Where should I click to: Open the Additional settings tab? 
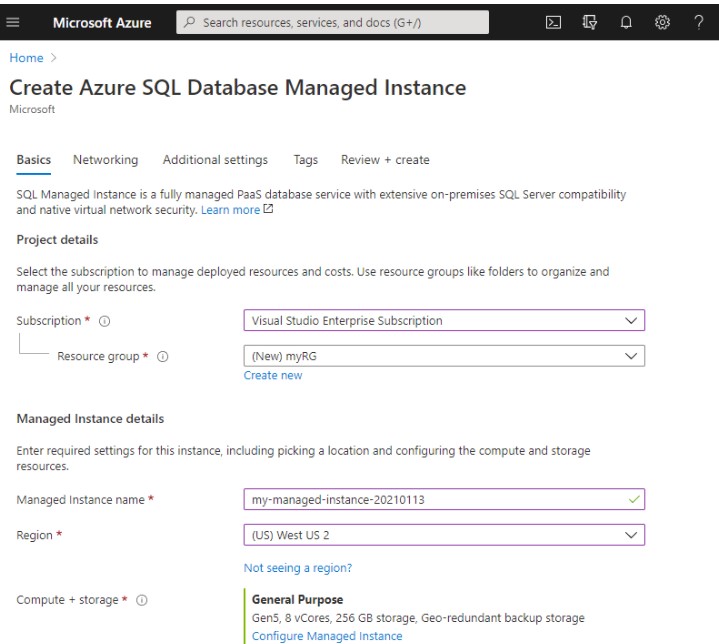[x=215, y=160]
